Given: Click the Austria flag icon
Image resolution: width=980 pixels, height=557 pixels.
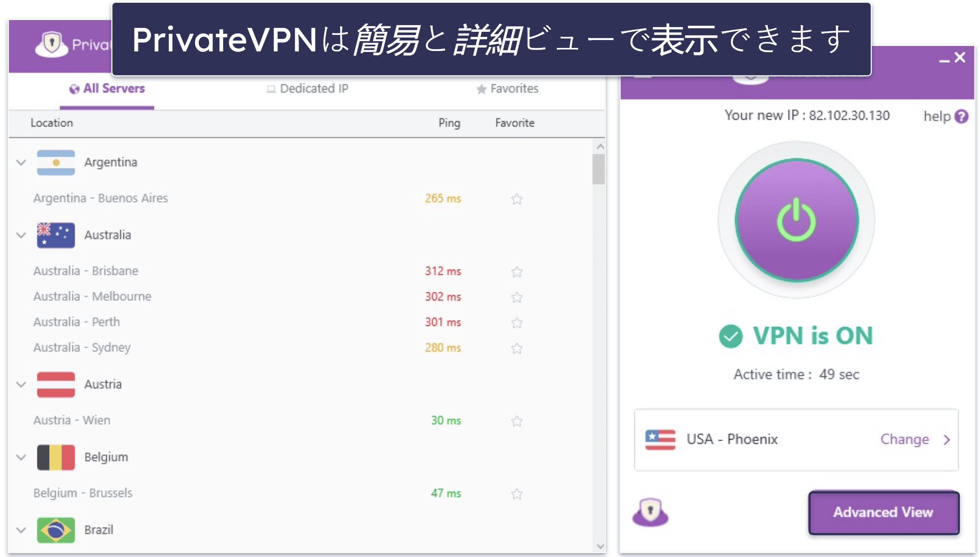Looking at the screenshot, I should click(56, 384).
